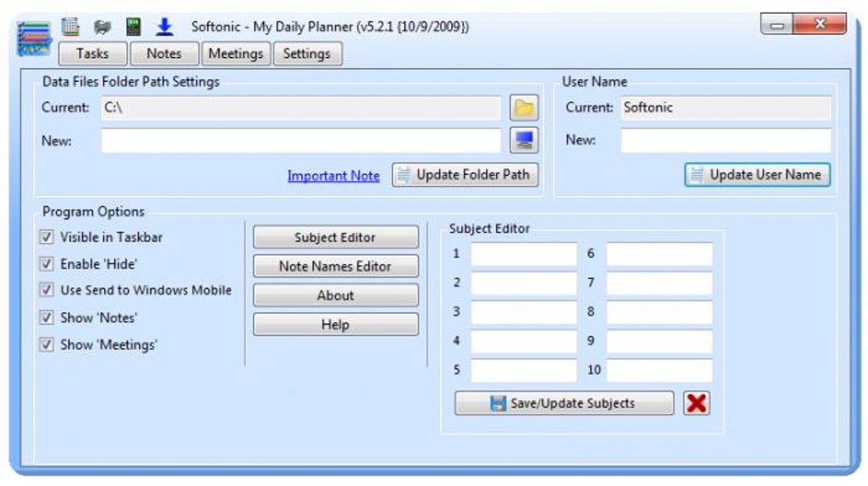Click the About button
Image resolution: width=868 pixels, height=486 pixels.
335,295
